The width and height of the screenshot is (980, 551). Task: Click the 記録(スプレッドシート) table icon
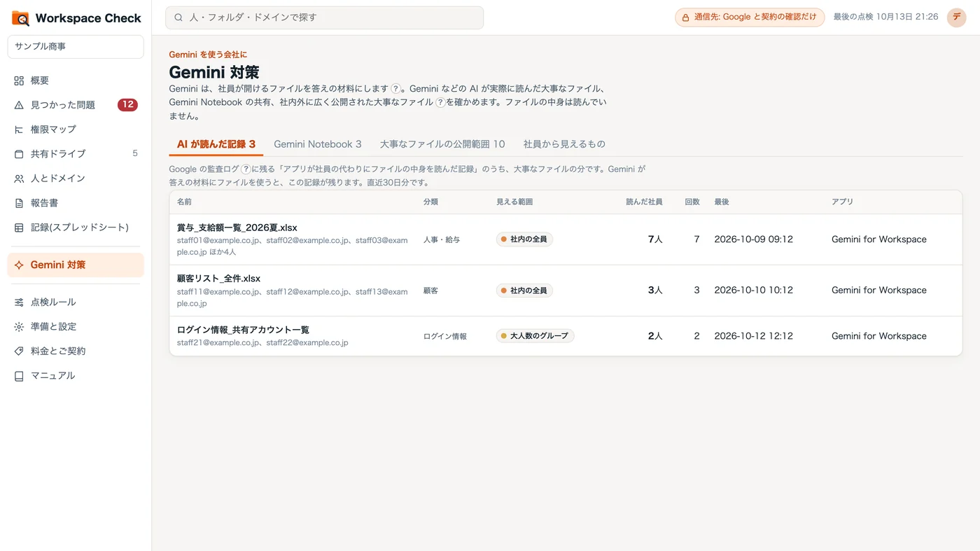tap(19, 228)
